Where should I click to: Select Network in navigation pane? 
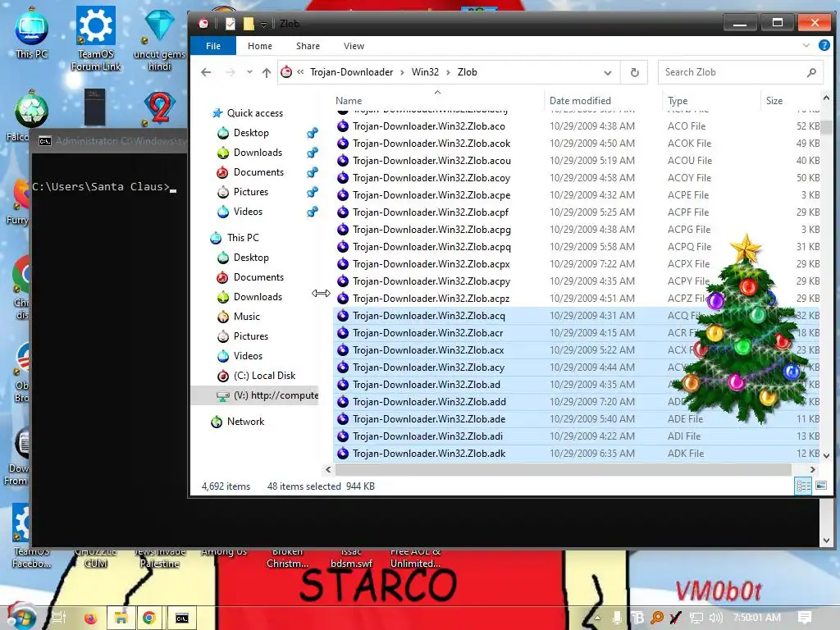click(245, 422)
